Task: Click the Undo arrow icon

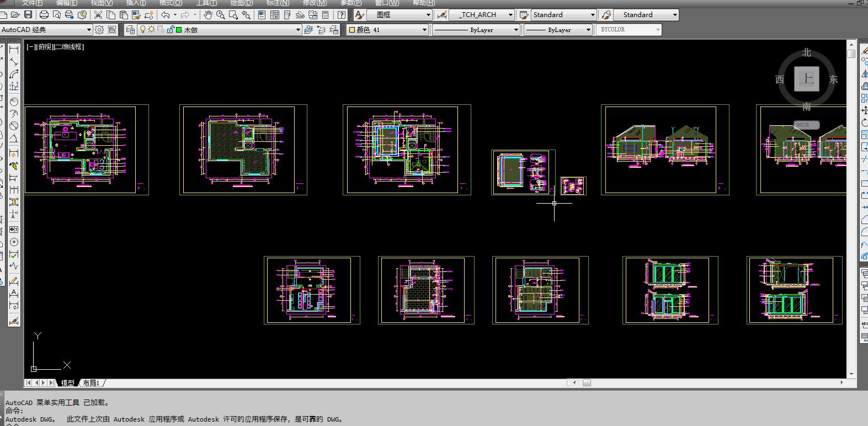Action: tap(165, 15)
